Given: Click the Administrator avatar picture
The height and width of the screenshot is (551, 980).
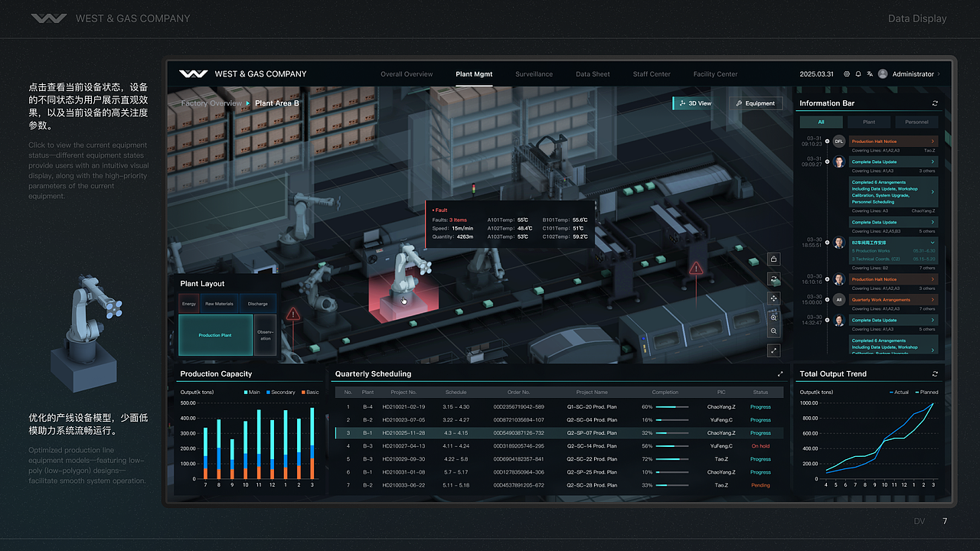Looking at the screenshot, I should point(883,74).
